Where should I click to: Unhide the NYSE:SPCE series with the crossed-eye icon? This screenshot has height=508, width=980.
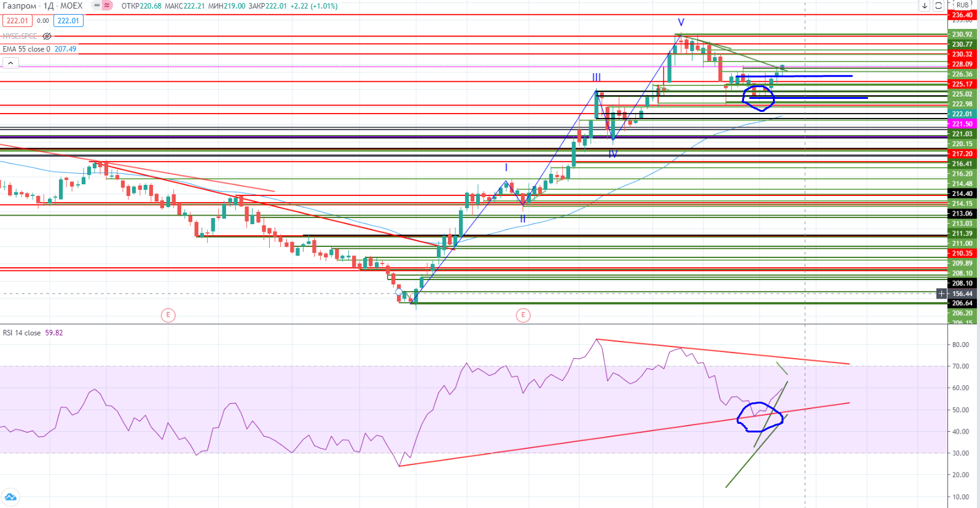[47, 36]
